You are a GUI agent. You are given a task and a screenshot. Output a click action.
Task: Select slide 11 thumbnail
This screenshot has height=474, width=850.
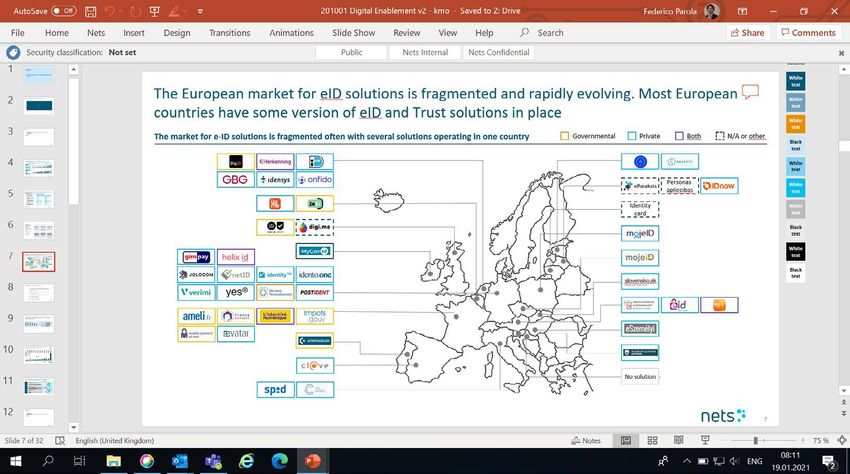38,386
